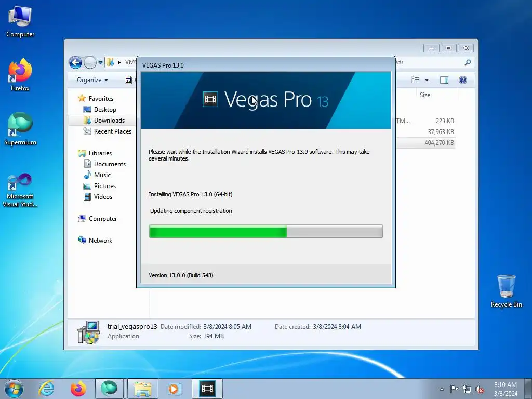Launch Firefox from the desktop shortcut

tap(20, 75)
